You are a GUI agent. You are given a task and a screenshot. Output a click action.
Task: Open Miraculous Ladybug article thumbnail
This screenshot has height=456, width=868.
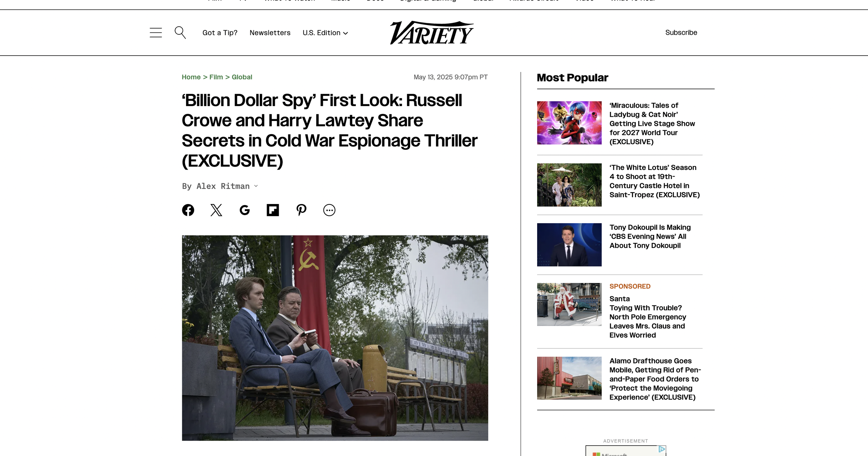569,123
